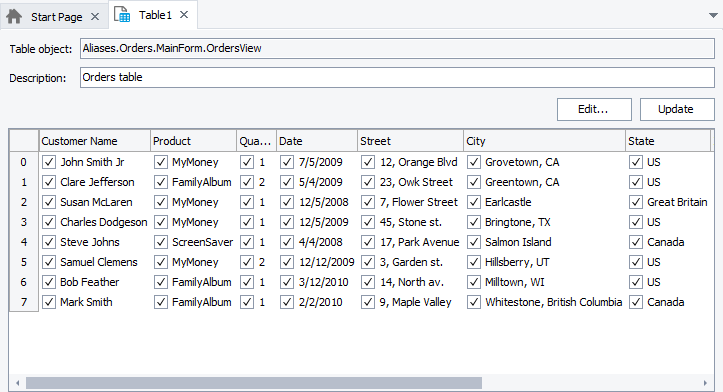Close the Start Page tab
723x392 pixels.
click(x=95, y=17)
